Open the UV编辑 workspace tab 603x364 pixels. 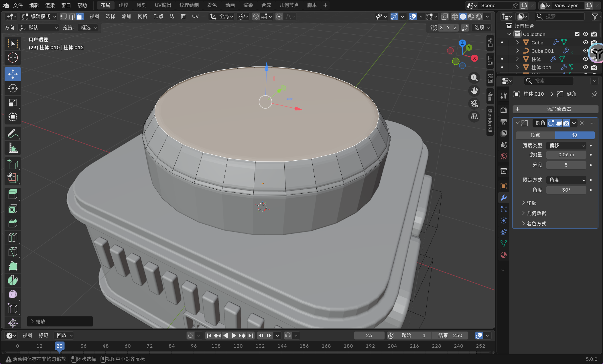[x=163, y=5]
